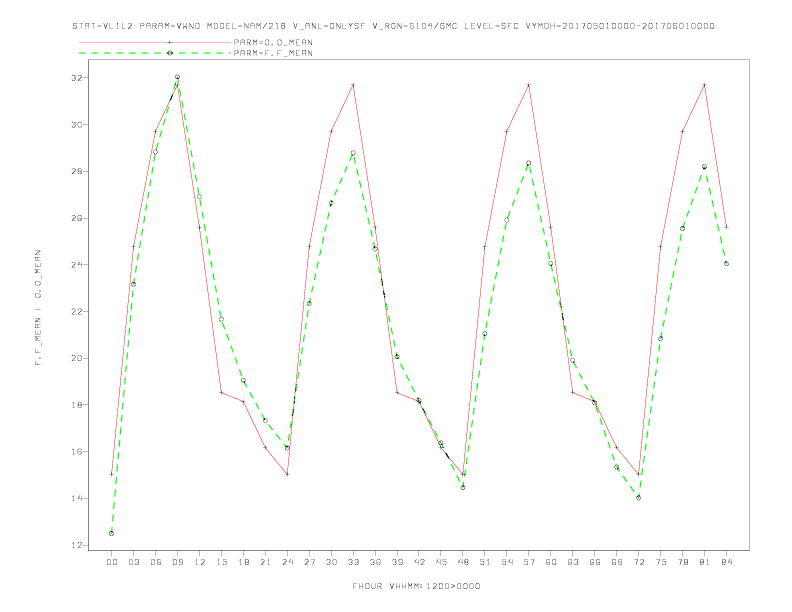The image size is (792, 612).
Task: Select the green dashed legend line sample
Action: click(x=155, y=53)
